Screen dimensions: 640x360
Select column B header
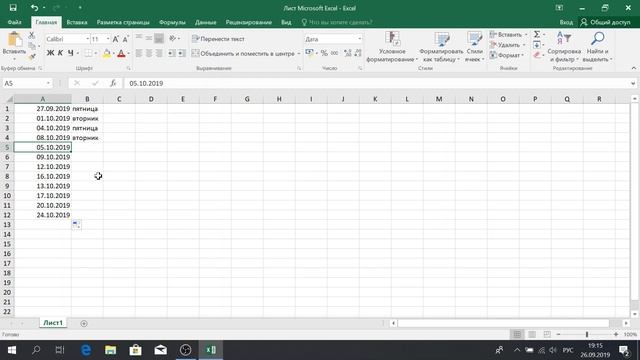(87, 99)
